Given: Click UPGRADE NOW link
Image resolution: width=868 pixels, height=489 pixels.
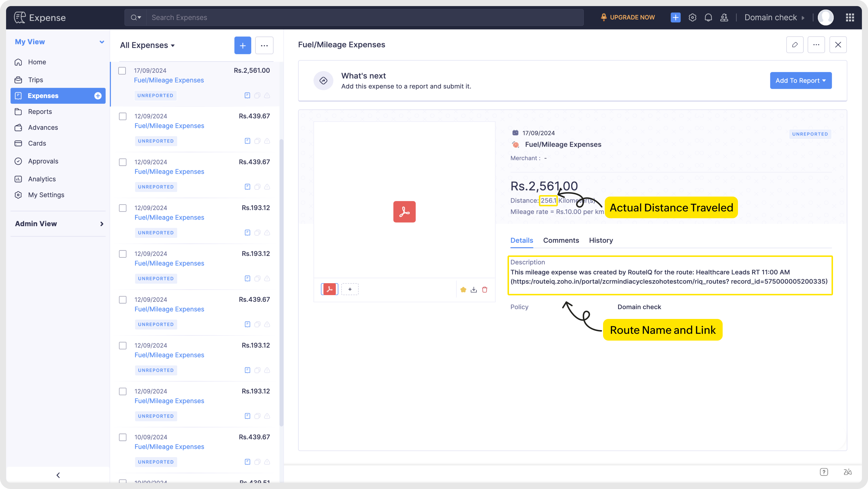Looking at the screenshot, I should tap(628, 18).
